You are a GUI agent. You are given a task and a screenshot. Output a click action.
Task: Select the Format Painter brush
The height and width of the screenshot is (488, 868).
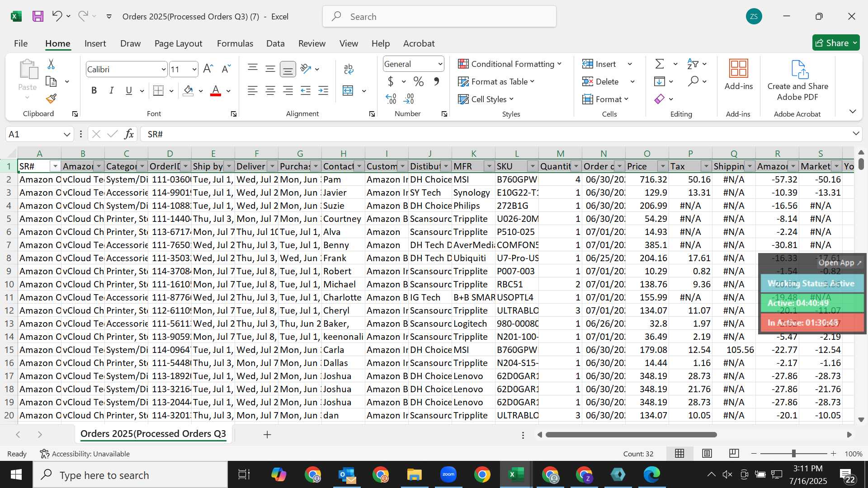tap(51, 98)
